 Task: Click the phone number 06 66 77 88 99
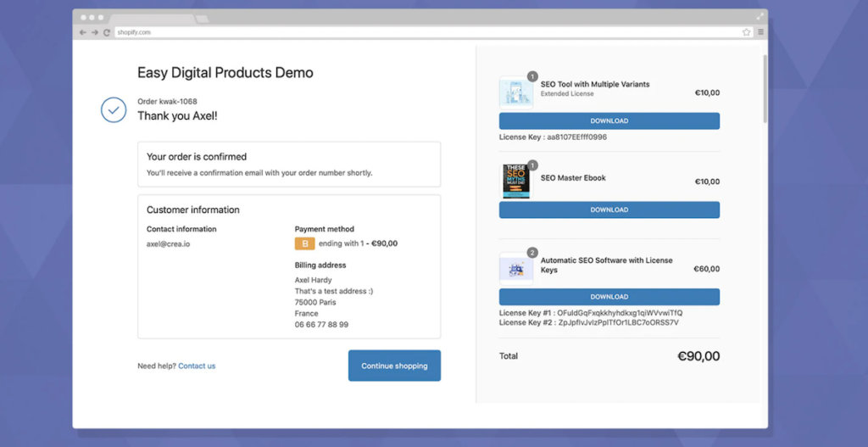[x=321, y=325]
